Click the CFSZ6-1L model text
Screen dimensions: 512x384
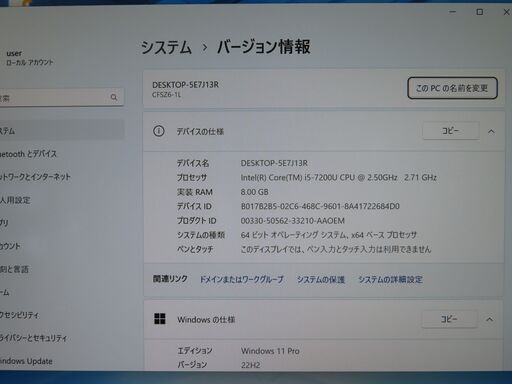pyautogui.click(x=166, y=95)
